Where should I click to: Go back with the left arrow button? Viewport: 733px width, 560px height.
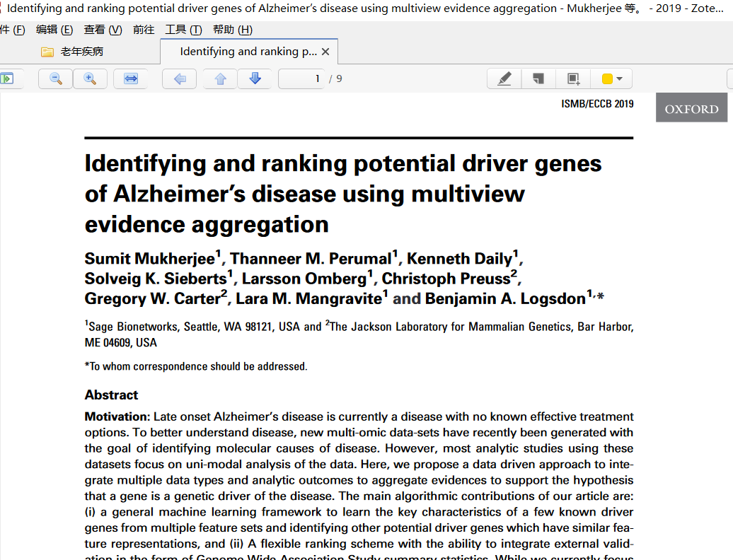(x=180, y=78)
